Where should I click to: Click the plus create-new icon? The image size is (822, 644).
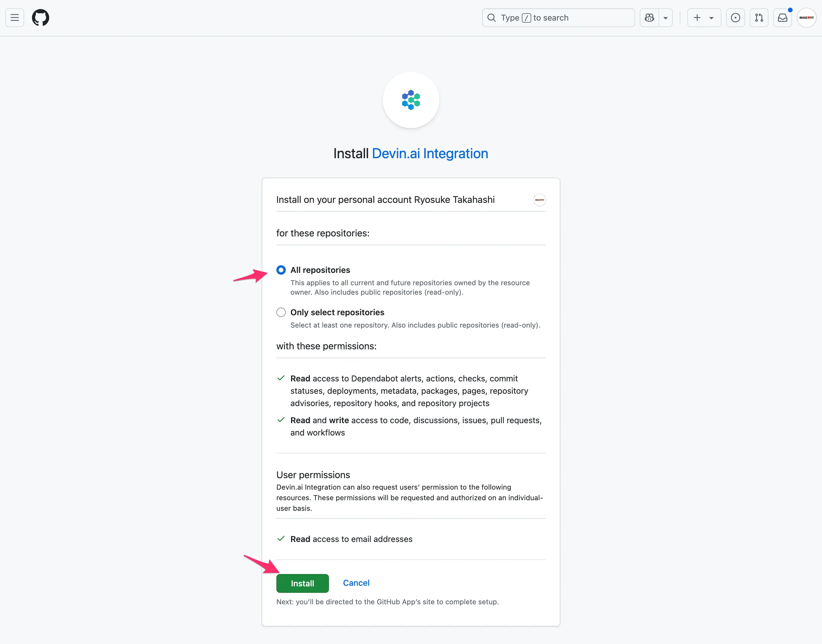[x=697, y=18]
